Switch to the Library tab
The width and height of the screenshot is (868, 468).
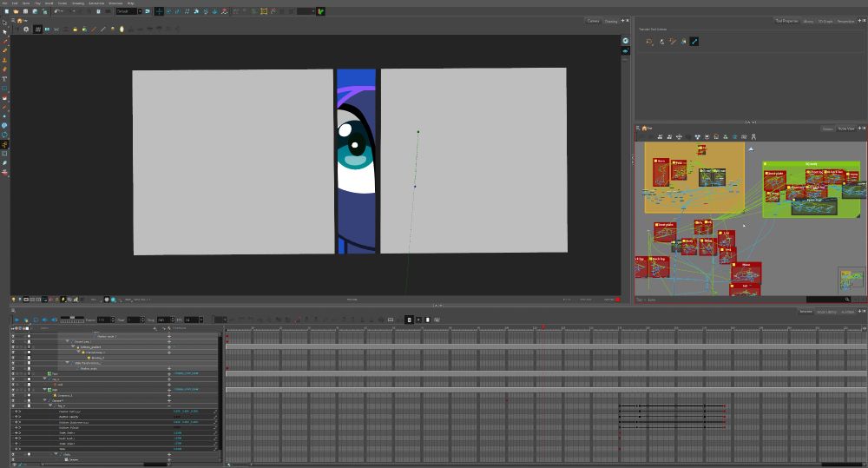pyautogui.click(x=808, y=21)
